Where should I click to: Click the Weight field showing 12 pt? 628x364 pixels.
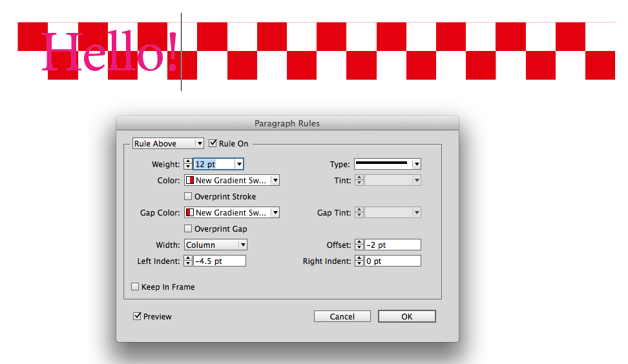215,164
